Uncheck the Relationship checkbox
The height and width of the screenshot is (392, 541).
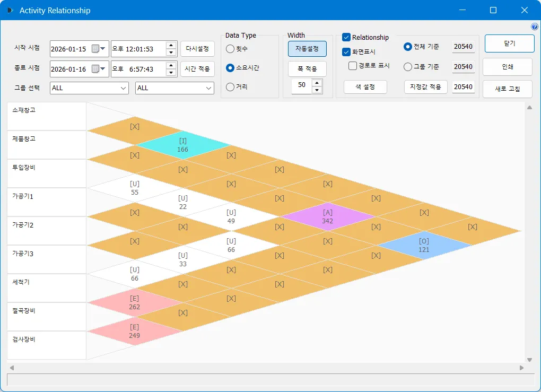coord(346,37)
